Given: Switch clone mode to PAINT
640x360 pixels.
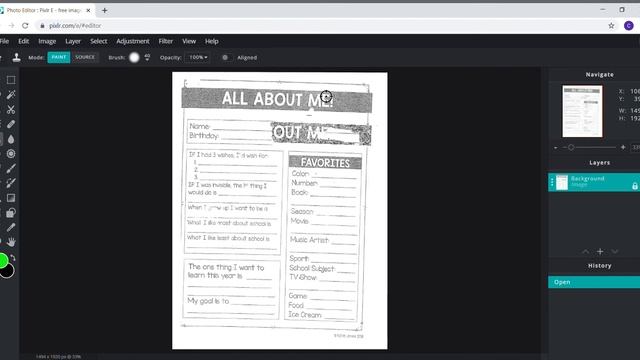Looking at the screenshot, I should (x=59, y=58).
